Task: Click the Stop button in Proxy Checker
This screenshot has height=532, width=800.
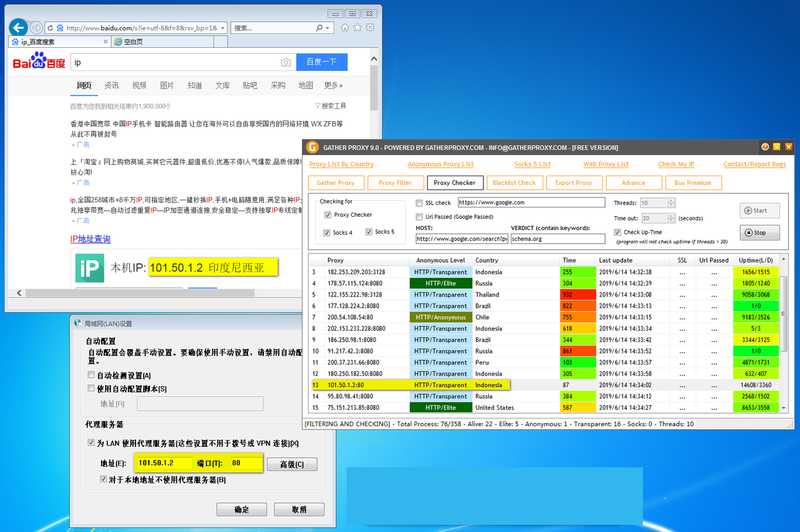Action: click(759, 233)
